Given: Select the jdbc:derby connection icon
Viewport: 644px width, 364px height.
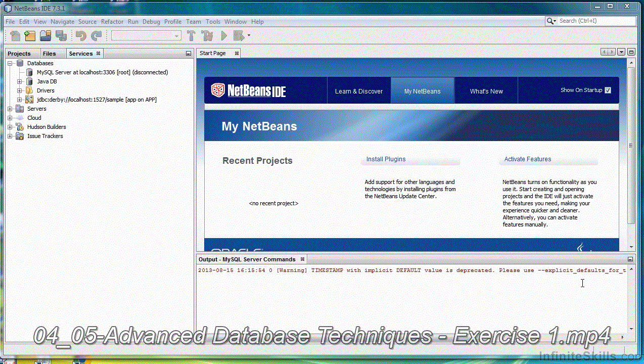Looking at the screenshot, I should [x=30, y=100].
